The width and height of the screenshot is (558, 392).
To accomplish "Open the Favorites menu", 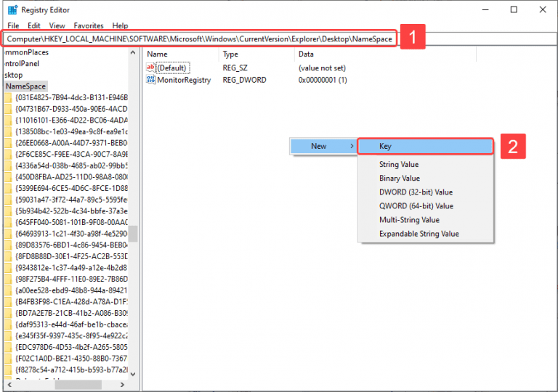I will click(x=89, y=25).
